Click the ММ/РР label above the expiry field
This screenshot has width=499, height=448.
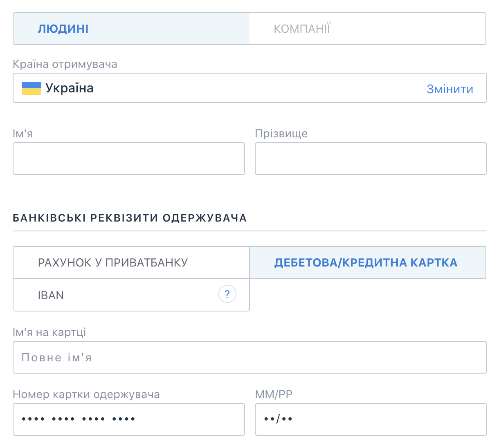tap(274, 394)
